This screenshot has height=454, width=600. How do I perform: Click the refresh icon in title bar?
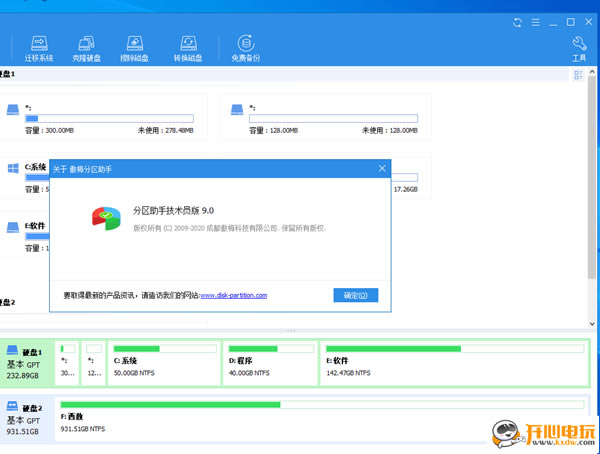tap(517, 23)
